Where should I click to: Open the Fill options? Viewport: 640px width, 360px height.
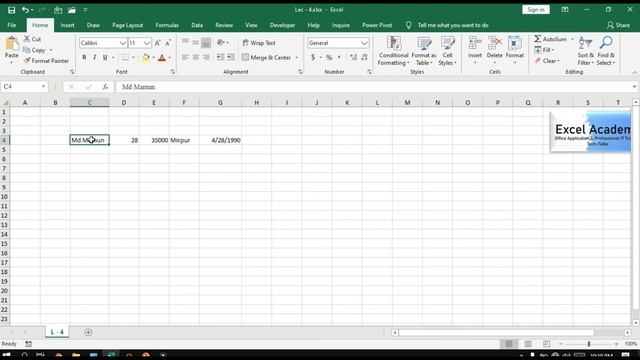544,50
